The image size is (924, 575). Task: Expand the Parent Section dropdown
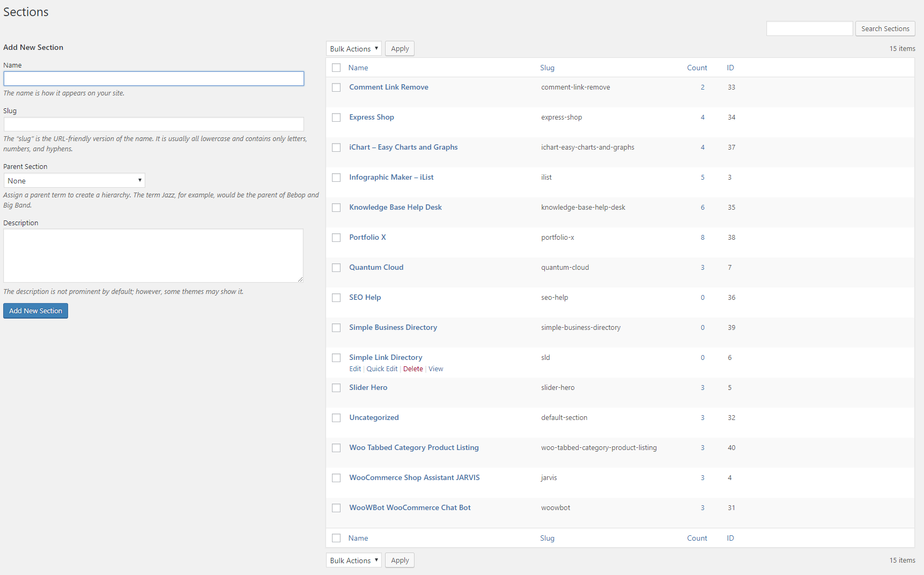75,181
